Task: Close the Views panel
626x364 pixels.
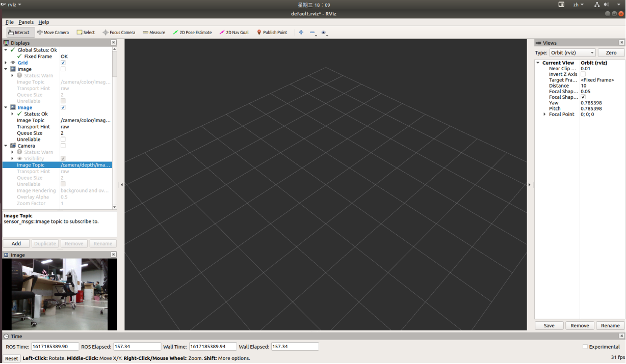Action: [621, 43]
